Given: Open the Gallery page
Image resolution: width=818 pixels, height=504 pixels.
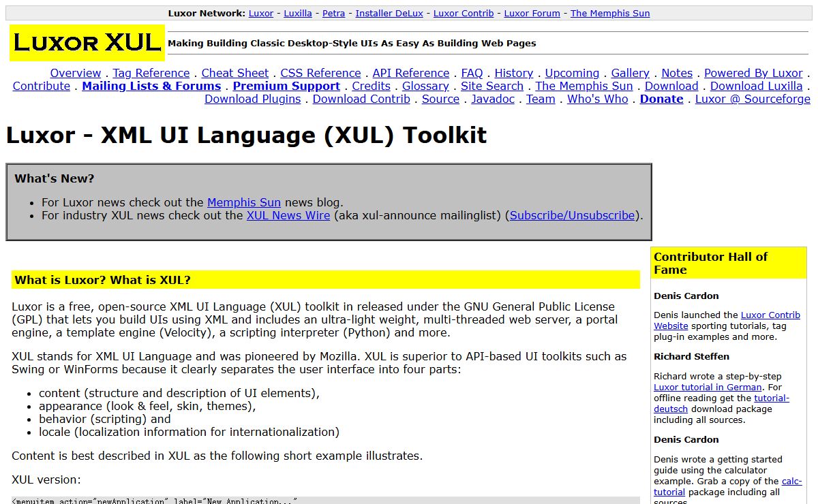Looking at the screenshot, I should point(630,73).
